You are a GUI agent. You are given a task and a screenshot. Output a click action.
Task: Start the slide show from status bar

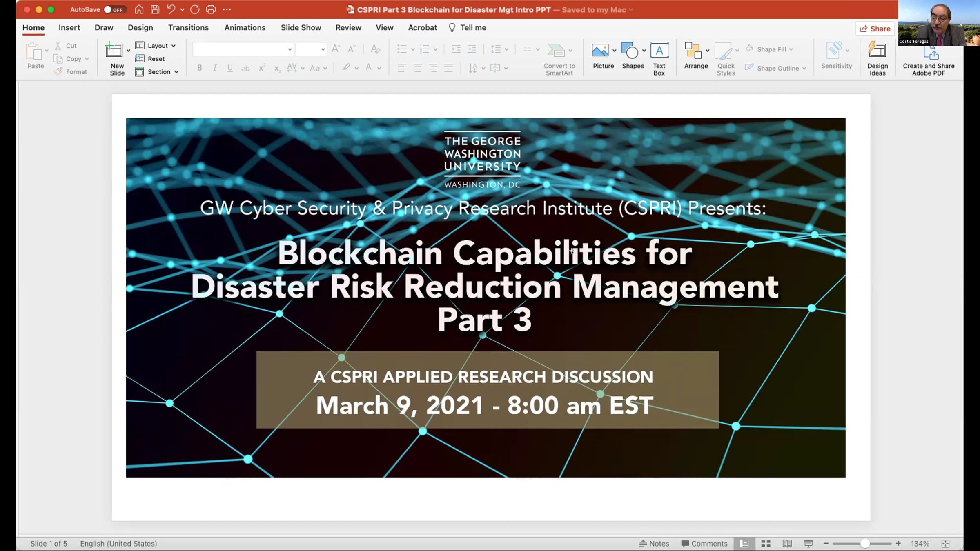(x=808, y=544)
